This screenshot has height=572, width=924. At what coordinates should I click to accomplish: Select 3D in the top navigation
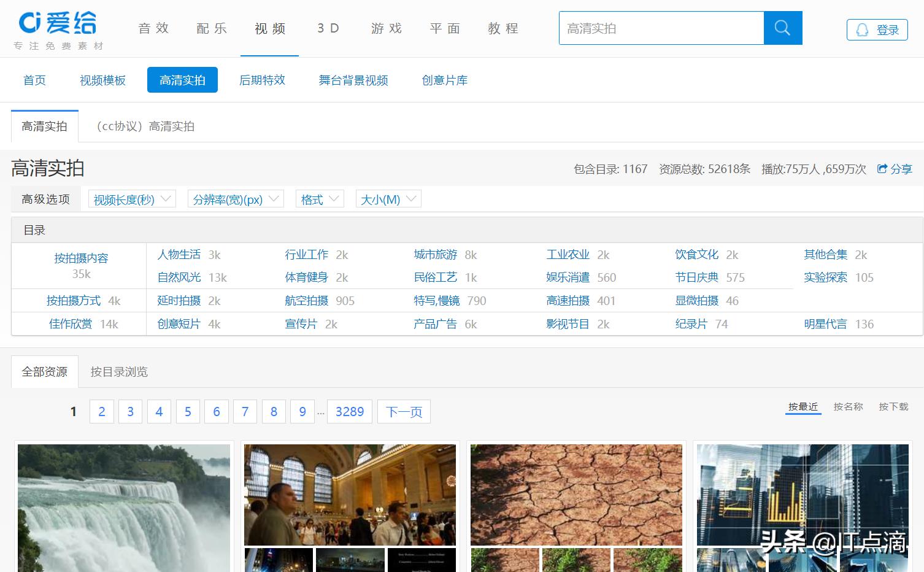(328, 28)
